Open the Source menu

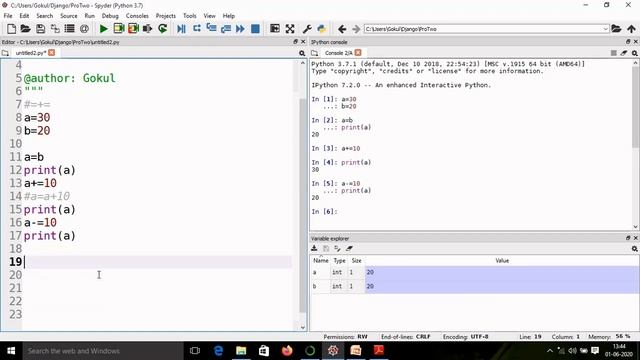(69, 16)
